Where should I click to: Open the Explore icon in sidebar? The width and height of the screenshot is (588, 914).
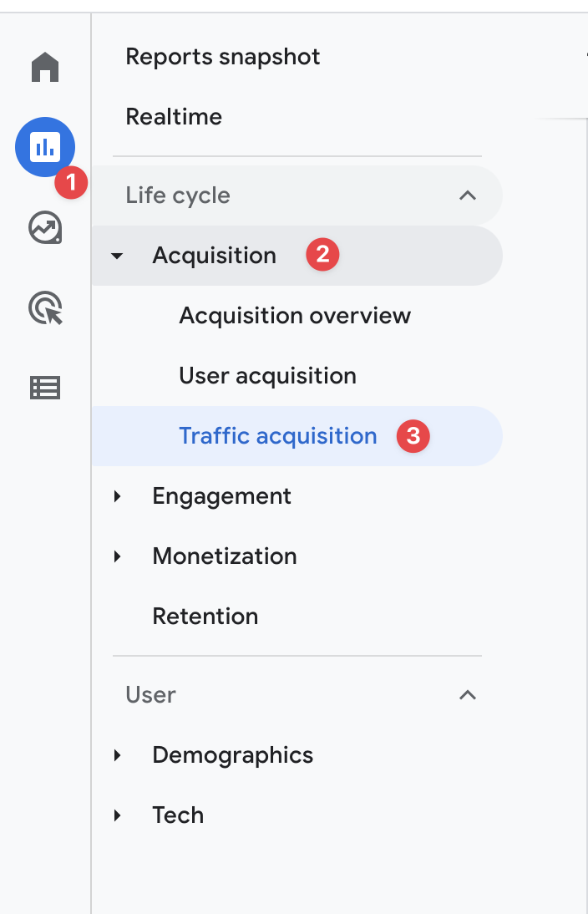[x=45, y=227]
